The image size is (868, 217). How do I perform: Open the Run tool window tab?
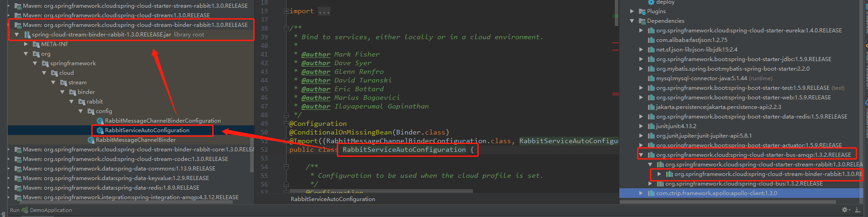pos(15,210)
